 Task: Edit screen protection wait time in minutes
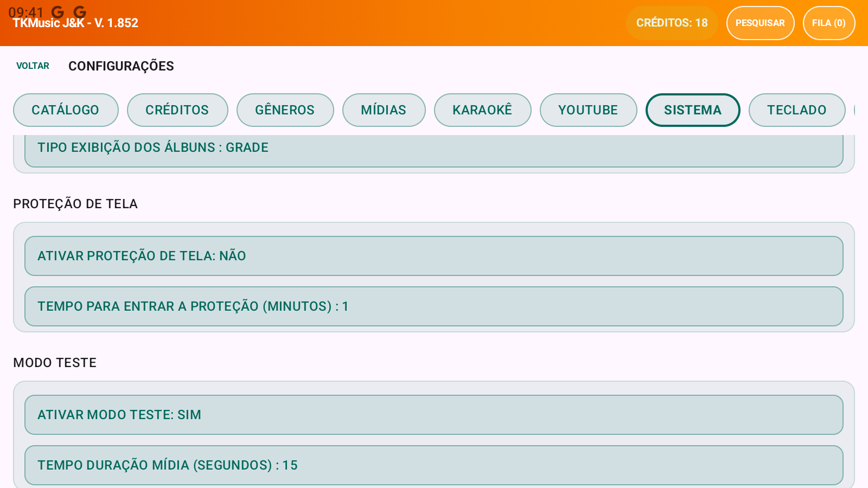coord(434,306)
